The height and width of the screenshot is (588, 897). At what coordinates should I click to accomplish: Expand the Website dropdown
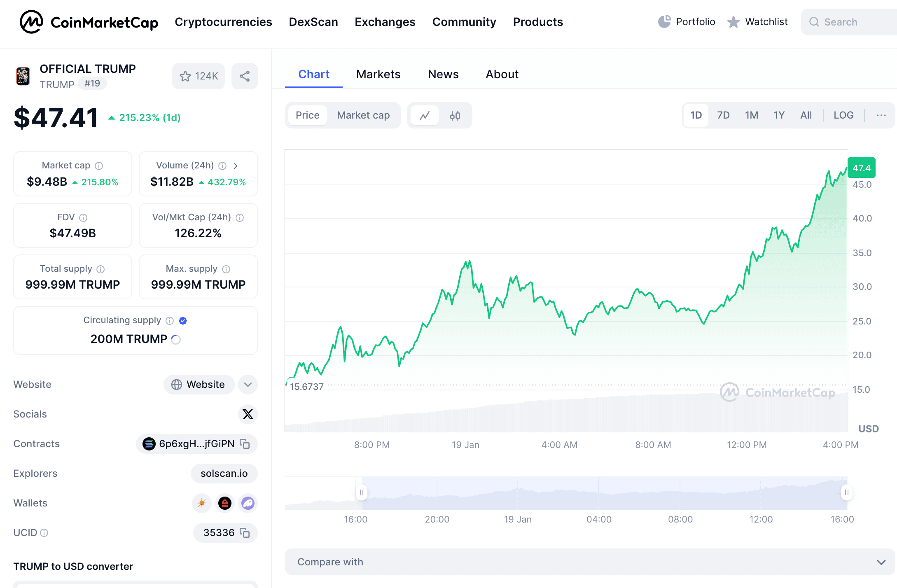click(248, 384)
